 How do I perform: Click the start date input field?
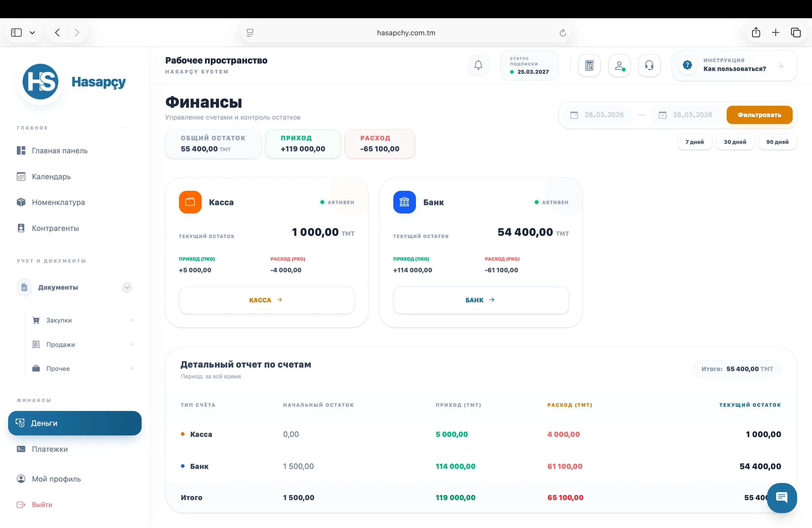point(603,115)
